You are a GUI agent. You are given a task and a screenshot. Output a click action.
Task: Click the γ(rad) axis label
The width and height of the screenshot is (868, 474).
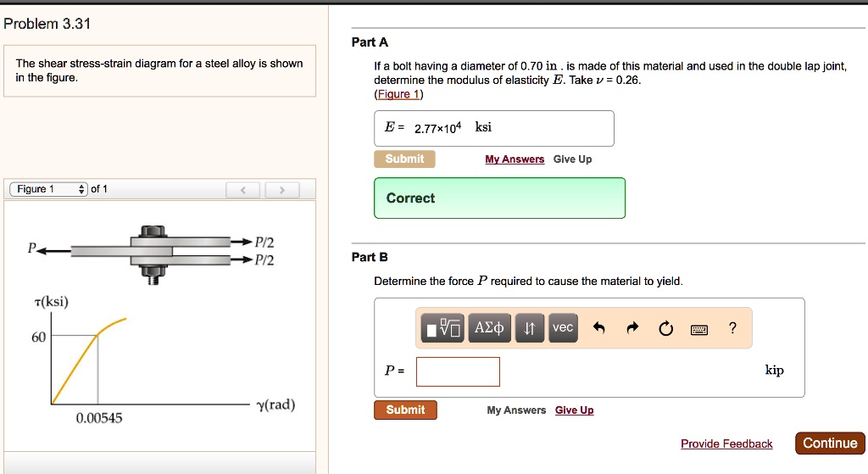click(x=275, y=404)
